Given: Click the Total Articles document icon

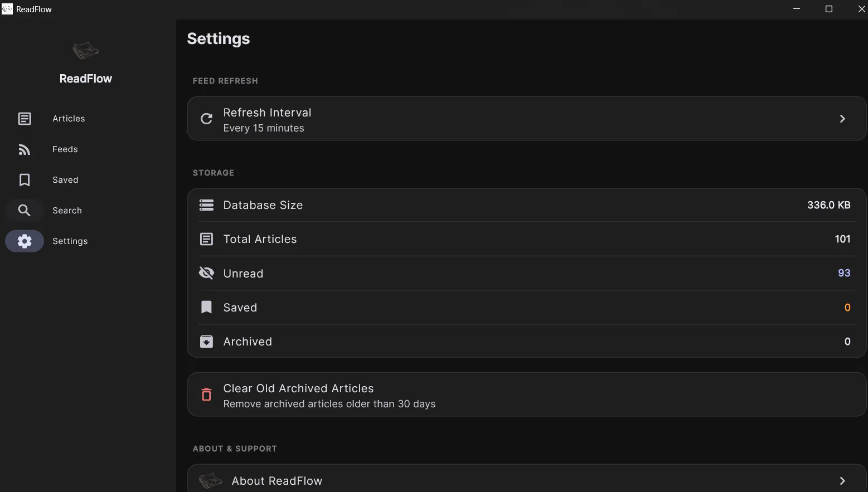Looking at the screenshot, I should (206, 239).
